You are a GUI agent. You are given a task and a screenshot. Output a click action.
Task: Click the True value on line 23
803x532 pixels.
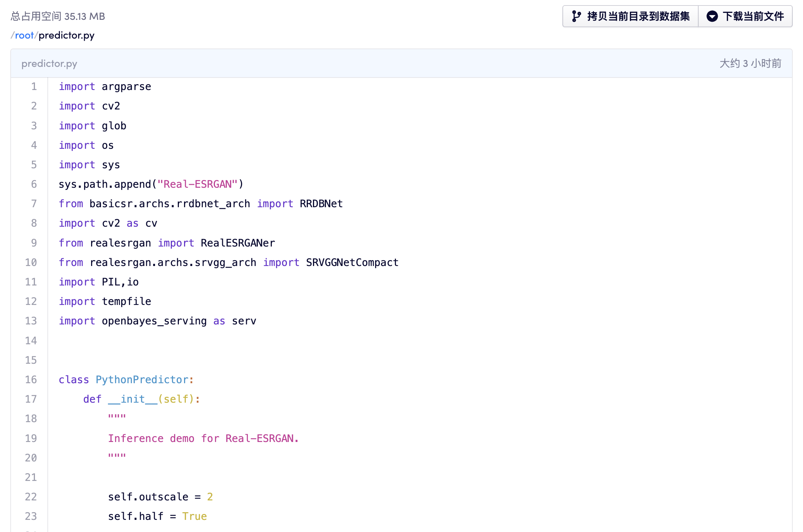pos(194,516)
